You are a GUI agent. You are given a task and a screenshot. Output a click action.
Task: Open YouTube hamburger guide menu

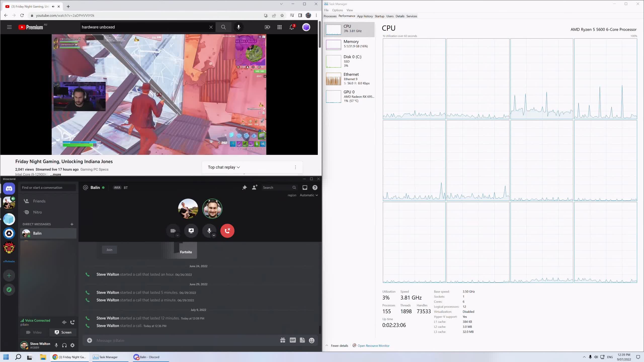point(9,27)
